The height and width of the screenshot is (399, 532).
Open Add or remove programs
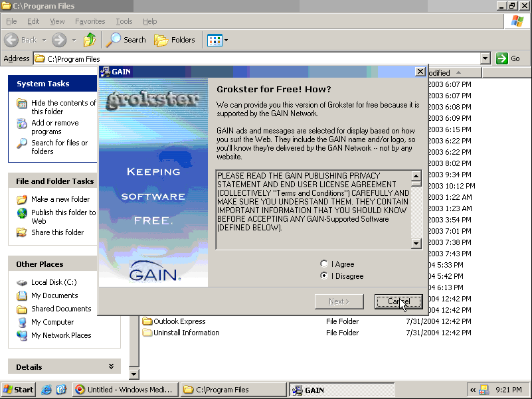click(55, 127)
